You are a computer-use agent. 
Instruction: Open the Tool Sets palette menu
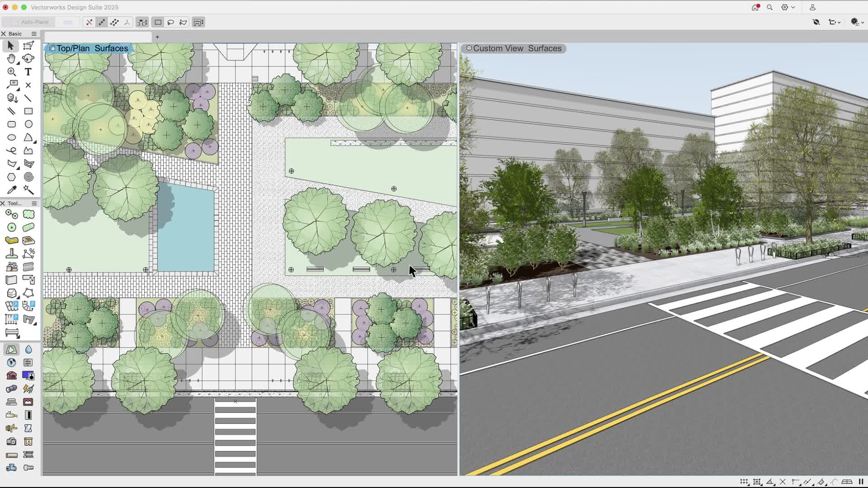34,203
